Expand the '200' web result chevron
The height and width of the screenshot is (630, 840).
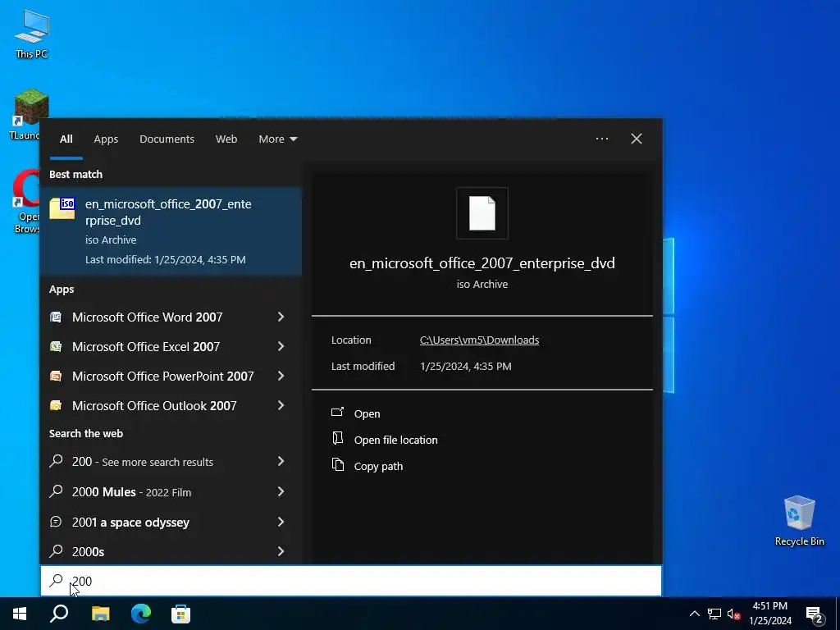(281, 461)
